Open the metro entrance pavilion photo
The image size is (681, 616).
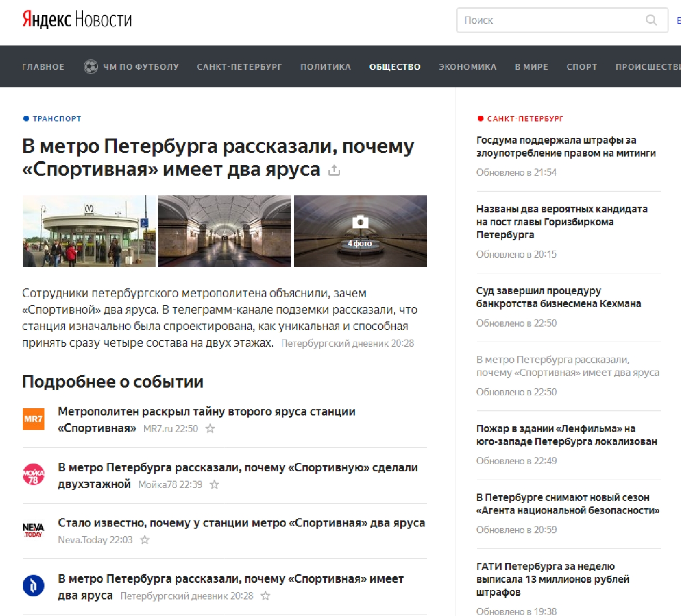tap(89, 231)
